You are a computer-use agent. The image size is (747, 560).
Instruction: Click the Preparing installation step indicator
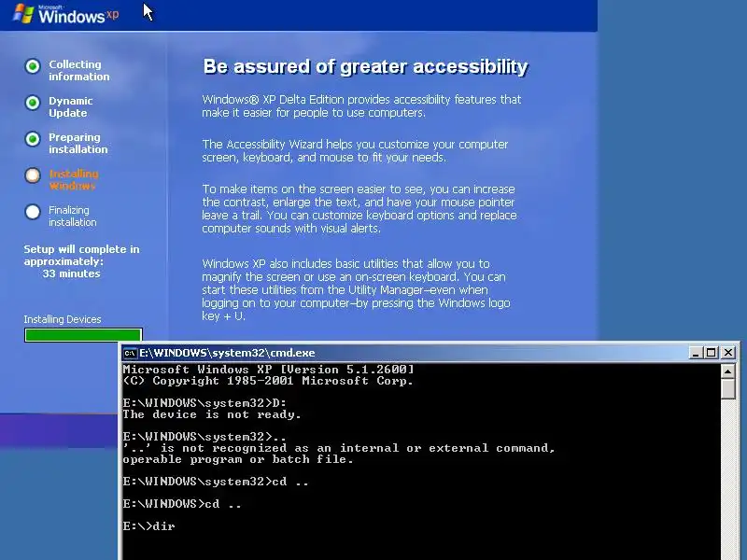[33, 139]
